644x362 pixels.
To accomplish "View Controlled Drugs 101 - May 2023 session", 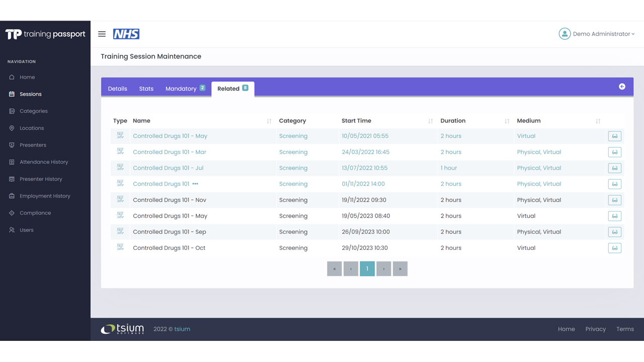I will 614,216.
